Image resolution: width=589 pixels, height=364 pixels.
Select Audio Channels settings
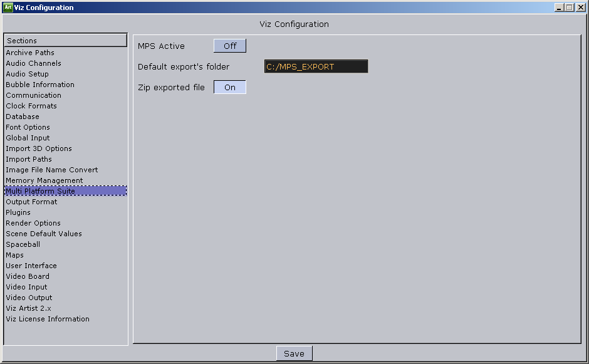tap(32, 63)
